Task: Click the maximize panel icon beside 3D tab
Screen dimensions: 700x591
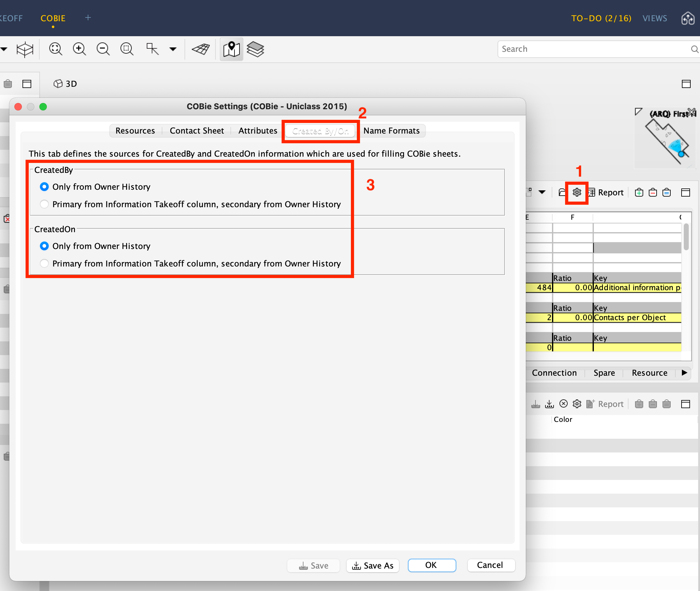Action: (27, 84)
